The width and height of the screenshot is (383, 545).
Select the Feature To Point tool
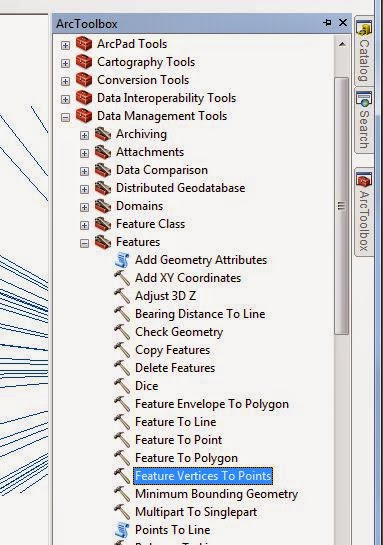[x=178, y=440]
